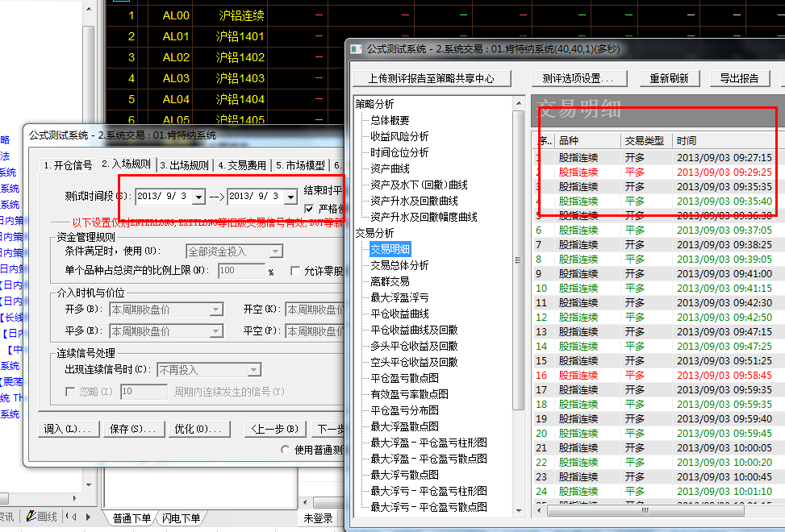Click the pencil icon beside 画线
Screen dimensions: 785x532
(x=31, y=517)
